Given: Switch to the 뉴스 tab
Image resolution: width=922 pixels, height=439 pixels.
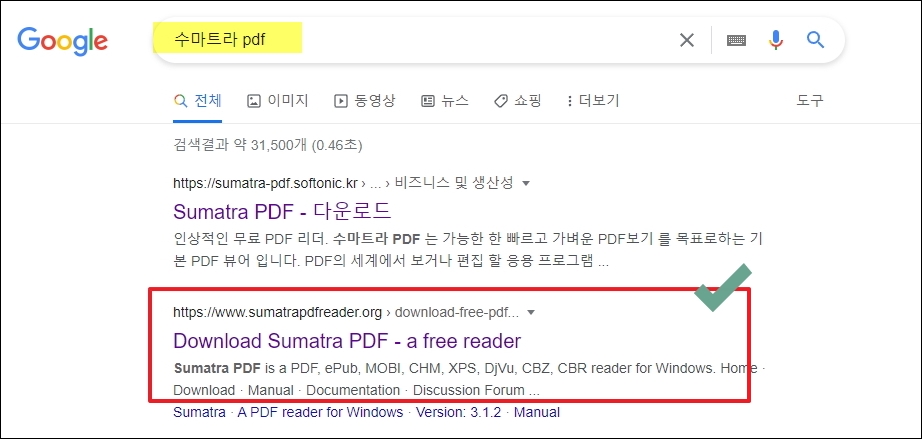Looking at the screenshot, I should [445, 101].
